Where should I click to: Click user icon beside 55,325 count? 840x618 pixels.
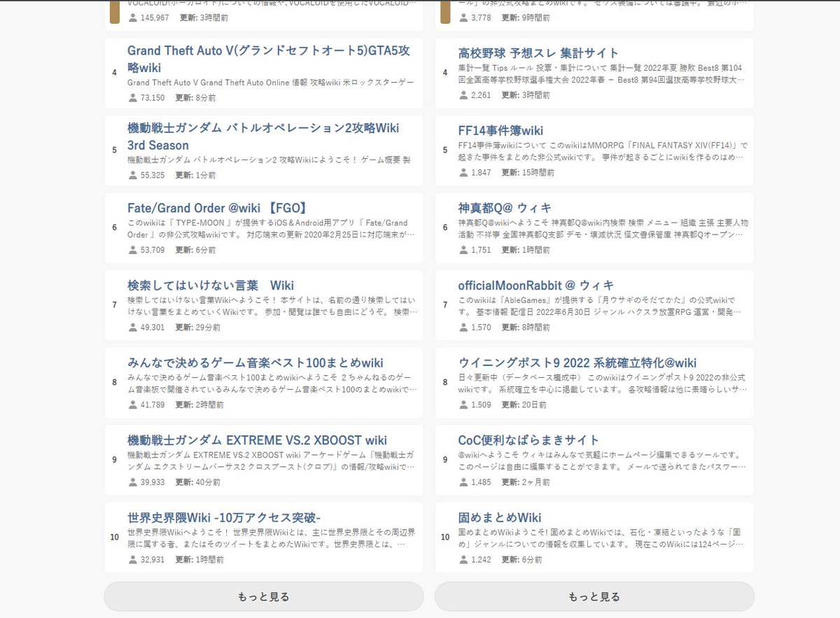pos(133,175)
